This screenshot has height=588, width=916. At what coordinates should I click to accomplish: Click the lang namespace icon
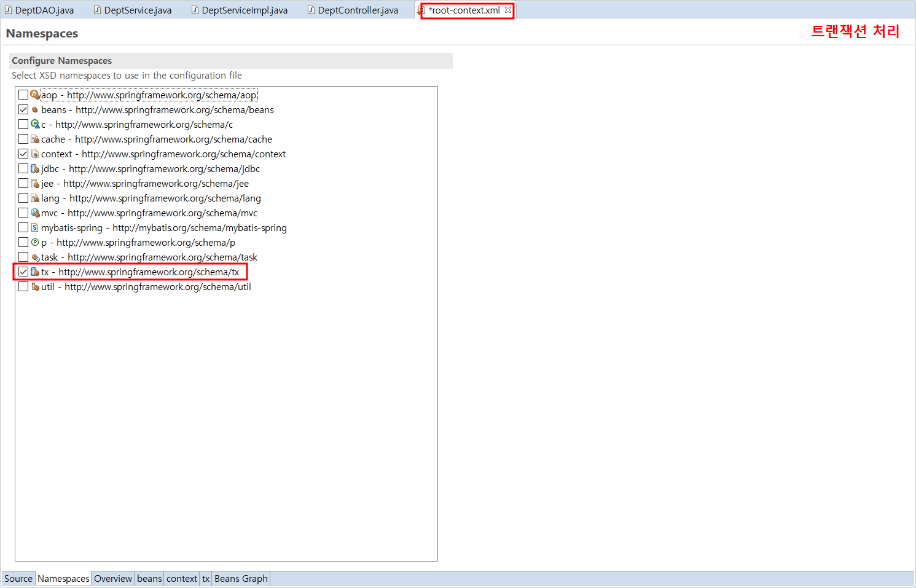point(35,198)
